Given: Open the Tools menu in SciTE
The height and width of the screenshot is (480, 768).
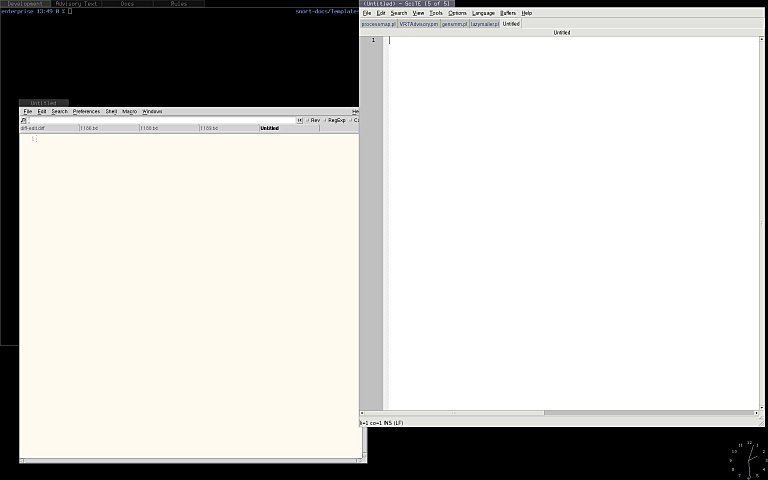Looking at the screenshot, I should point(436,13).
